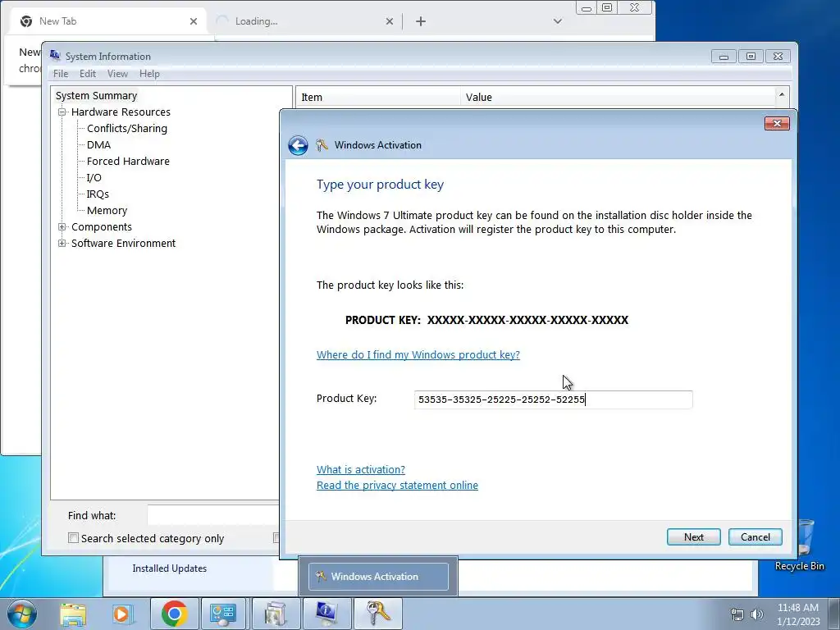Open Where do I find my Windows product key link
Image resolution: width=840 pixels, height=630 pixels.
tap(418, 354)
